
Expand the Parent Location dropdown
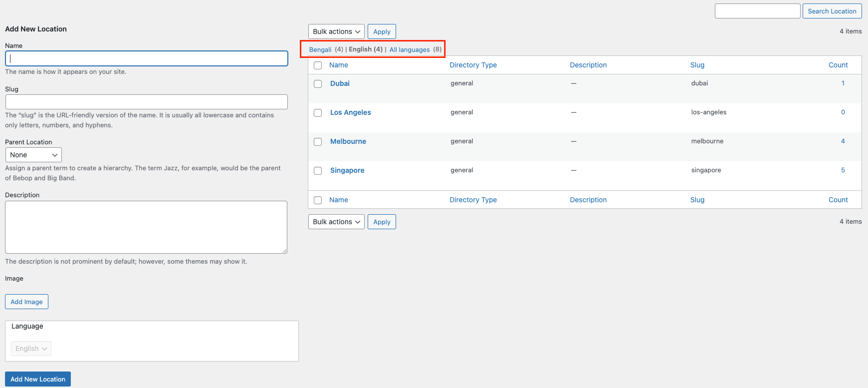[33, 155]
